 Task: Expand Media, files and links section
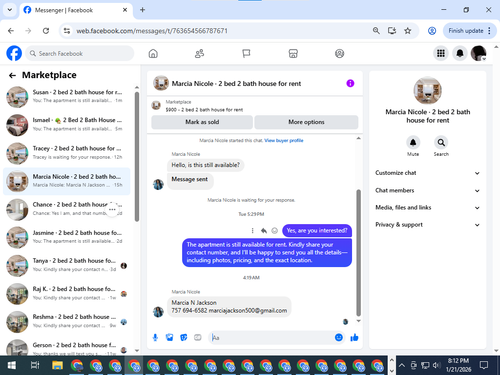(x=427, y=208)
